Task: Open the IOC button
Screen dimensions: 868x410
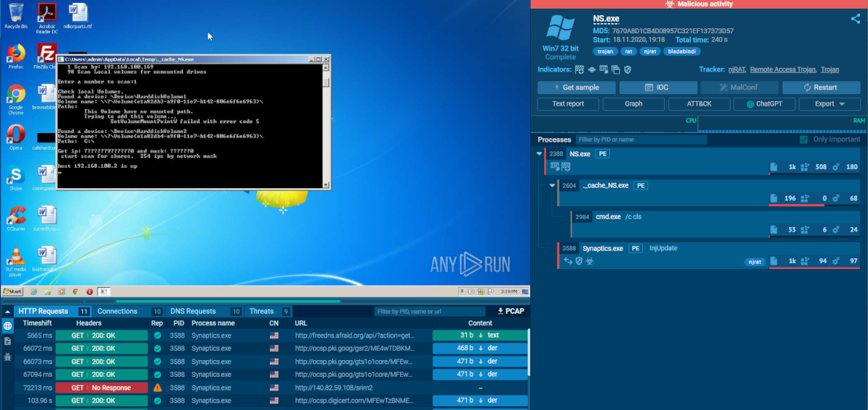Action: (658, 87)
